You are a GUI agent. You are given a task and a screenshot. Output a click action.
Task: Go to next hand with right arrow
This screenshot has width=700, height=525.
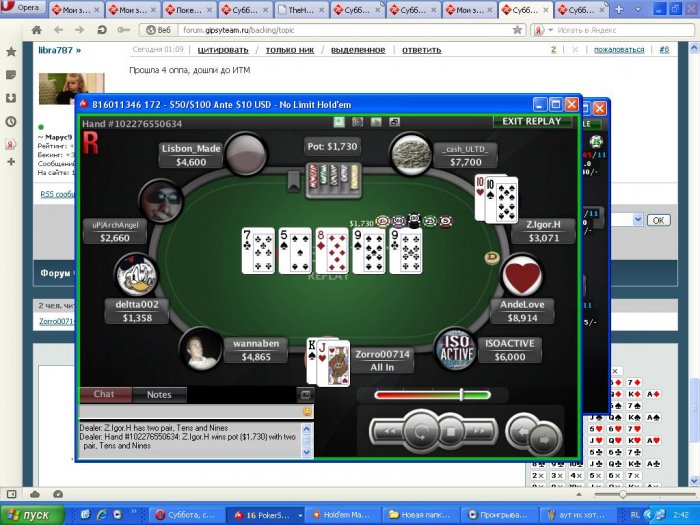click(x=545, y=439)
